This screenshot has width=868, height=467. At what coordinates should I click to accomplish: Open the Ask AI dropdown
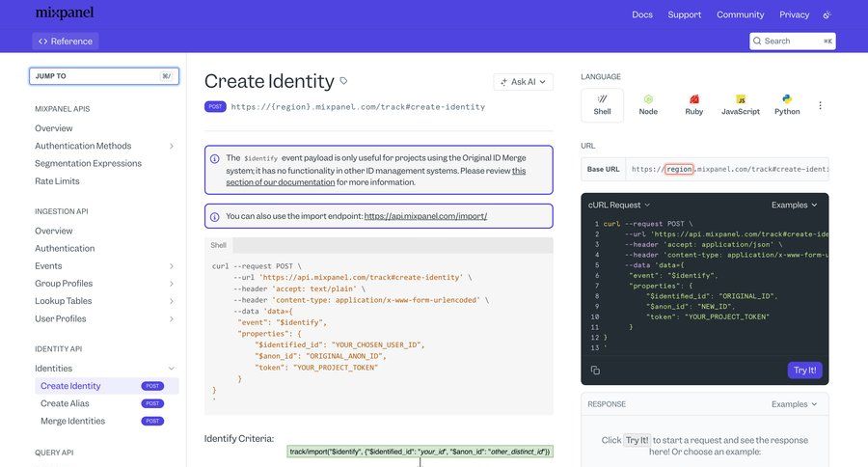tap(523, 82)
